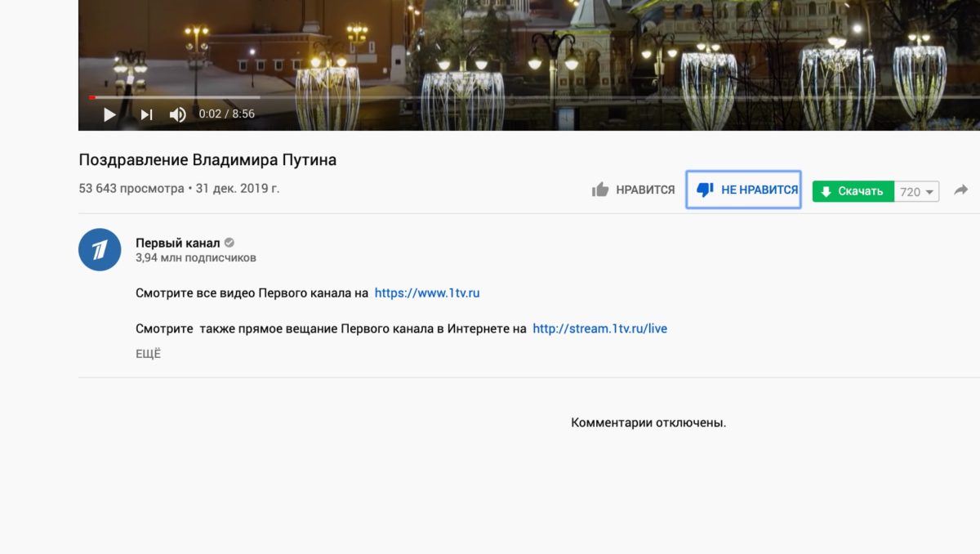Skip to the next video

pyautogui.click(x=146, y=114)
